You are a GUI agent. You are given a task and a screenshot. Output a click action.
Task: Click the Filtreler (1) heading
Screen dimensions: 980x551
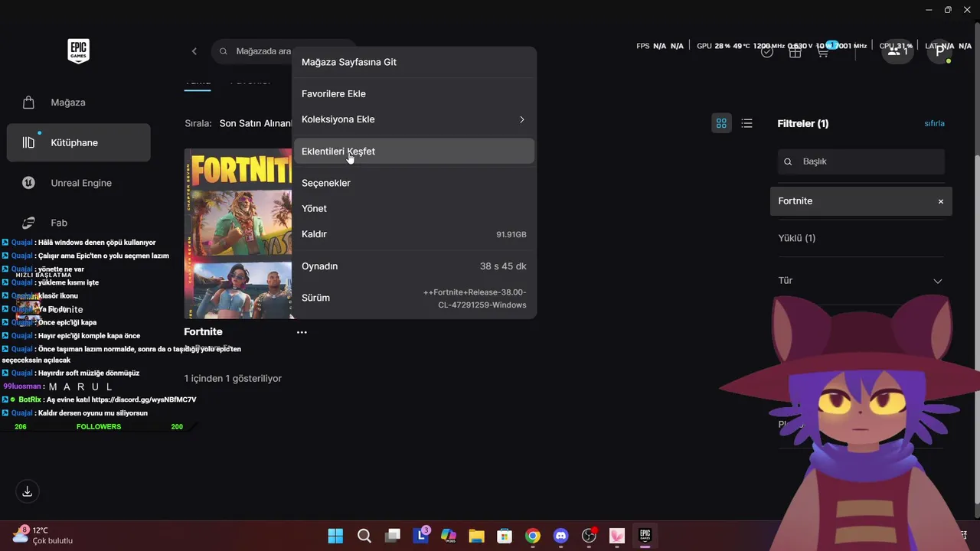pyautogui.click(x=802, y=123)
